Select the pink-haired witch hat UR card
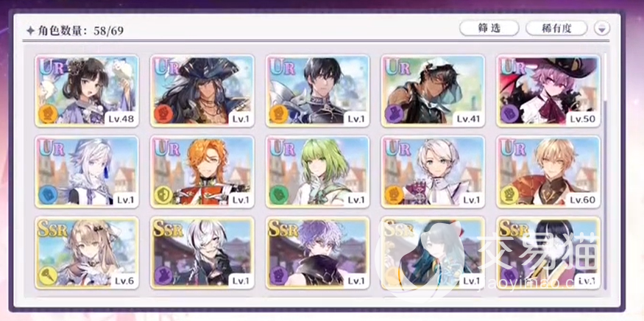Image resolution: width=644 pixels, height=321 pixels. [549, 91]
